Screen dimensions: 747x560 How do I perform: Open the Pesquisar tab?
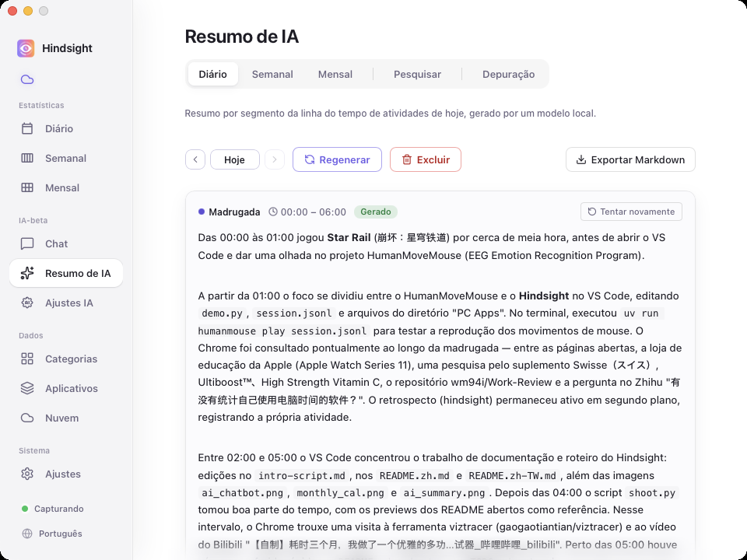pyautogui.click(x=417, y=75)
